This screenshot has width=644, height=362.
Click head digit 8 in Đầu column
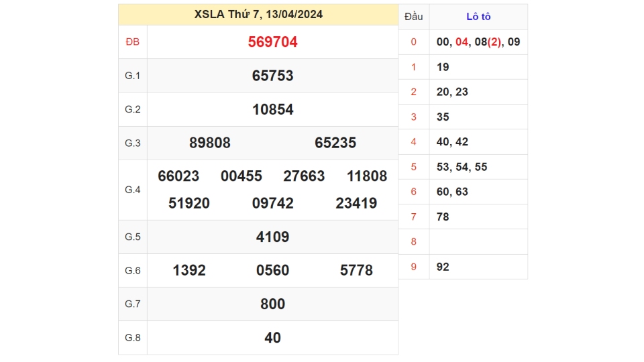tap(414, 242)
